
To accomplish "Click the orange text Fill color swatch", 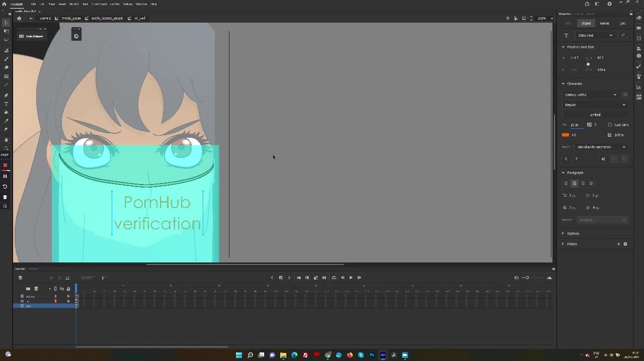I will (566, 135).
